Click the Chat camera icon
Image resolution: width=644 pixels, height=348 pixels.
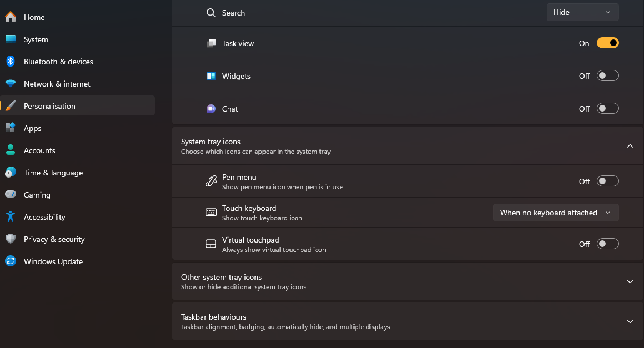point(211,109)
